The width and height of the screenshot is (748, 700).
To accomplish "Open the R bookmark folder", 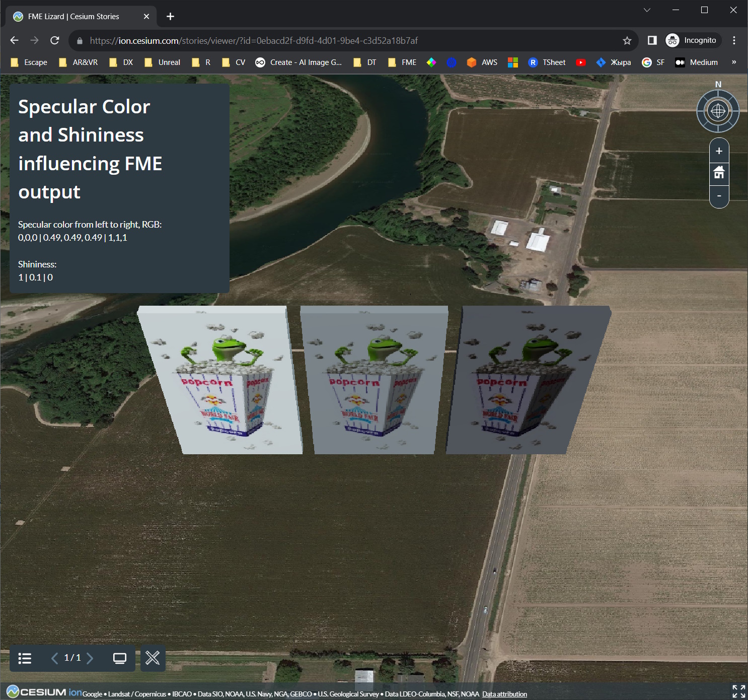I will (x=201, y=62).
